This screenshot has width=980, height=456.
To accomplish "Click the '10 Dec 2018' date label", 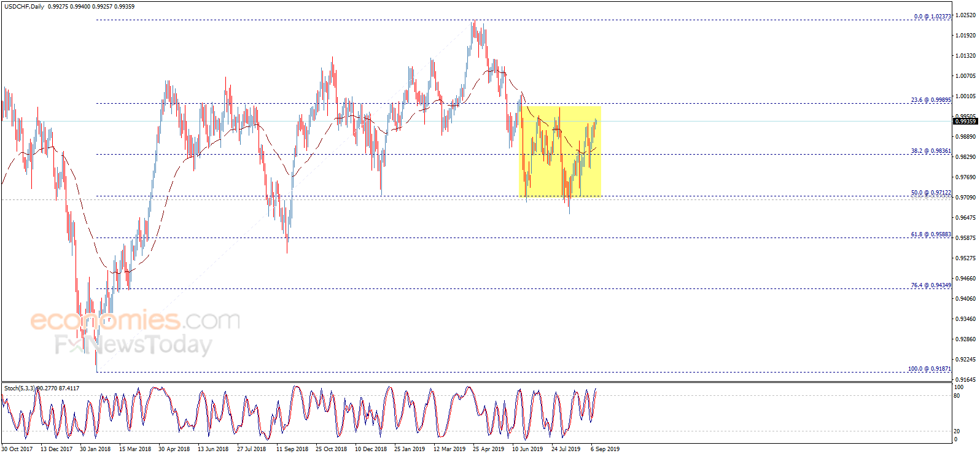I will tap(371, 449).
